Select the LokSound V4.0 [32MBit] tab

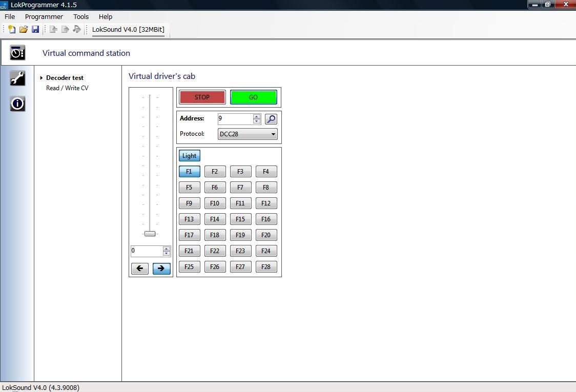(128, 30)
